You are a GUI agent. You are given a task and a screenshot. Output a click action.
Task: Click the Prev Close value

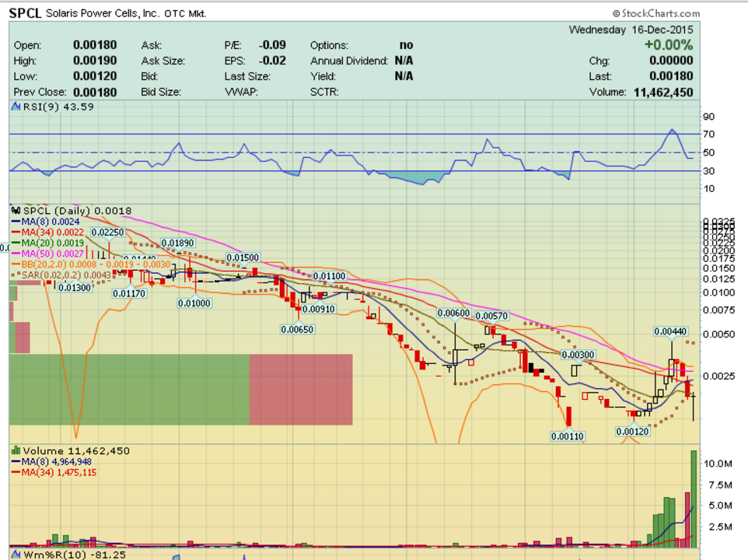(94, 92)
